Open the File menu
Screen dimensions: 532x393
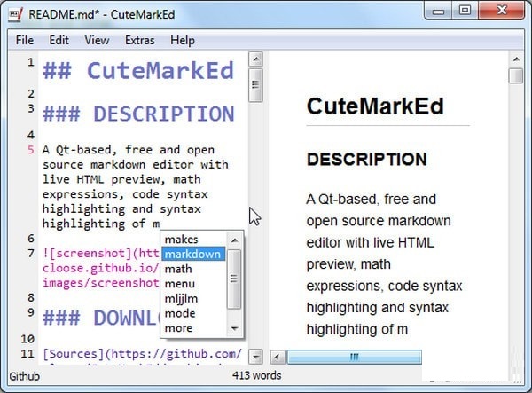coord(25,41)
